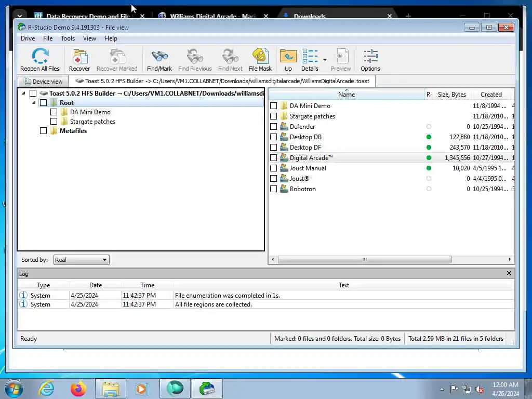Open the Drive menu
This screenshot has height=399, width=532.
tap(28, 38)
